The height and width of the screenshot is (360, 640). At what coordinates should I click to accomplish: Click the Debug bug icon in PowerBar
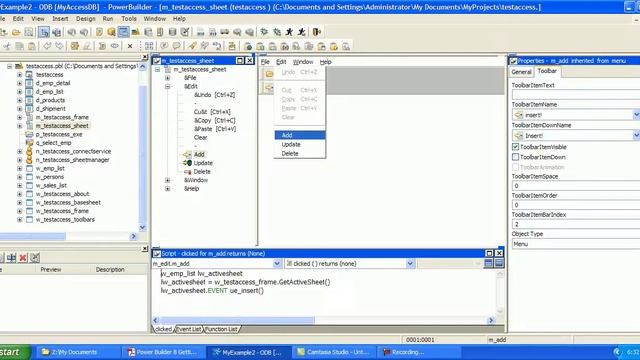264,32
